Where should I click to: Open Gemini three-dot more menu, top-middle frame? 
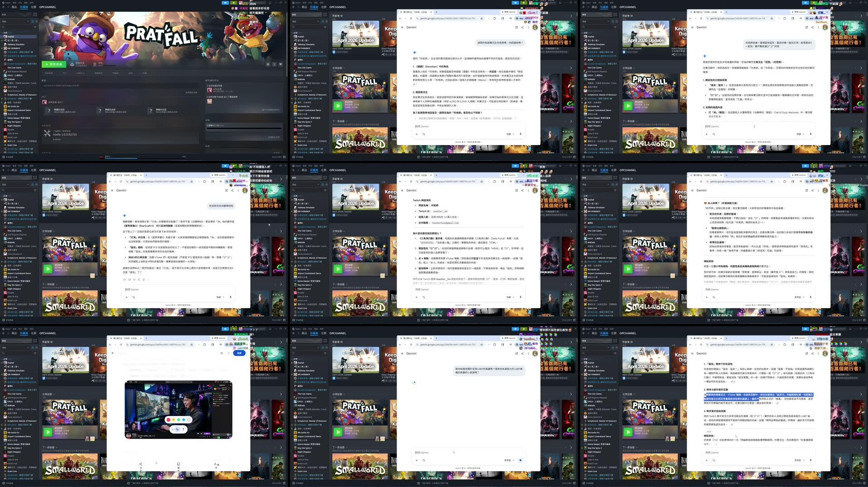(528, 27)
